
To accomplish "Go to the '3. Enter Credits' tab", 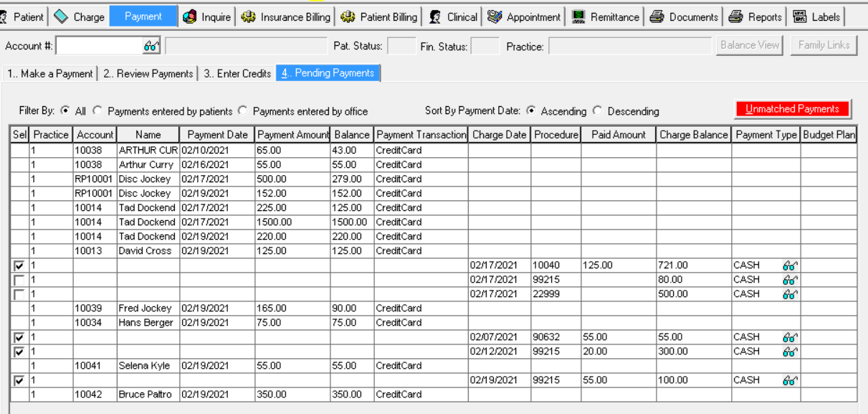I will pos(237,73).
